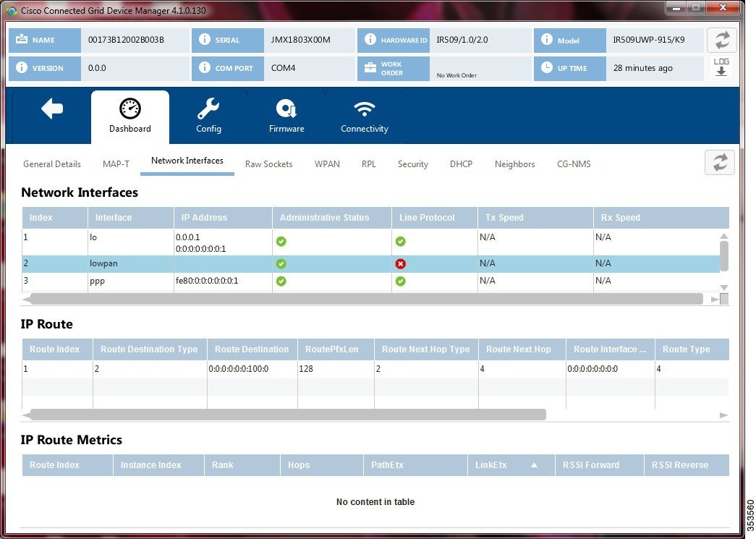The image size is (756, 539).
Task: Click IP Route horizontal scrollbar thumb
Action: click(288, 415)
